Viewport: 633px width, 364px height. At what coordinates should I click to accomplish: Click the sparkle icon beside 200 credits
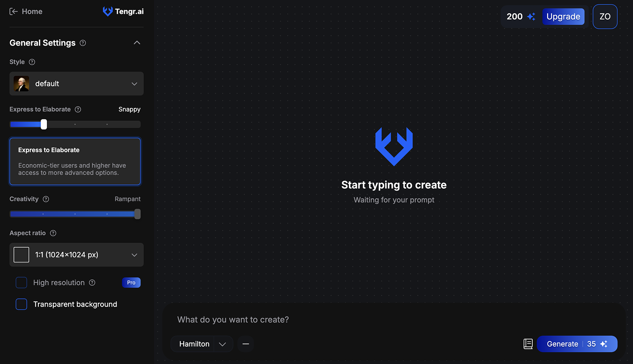tap(531, 16)
